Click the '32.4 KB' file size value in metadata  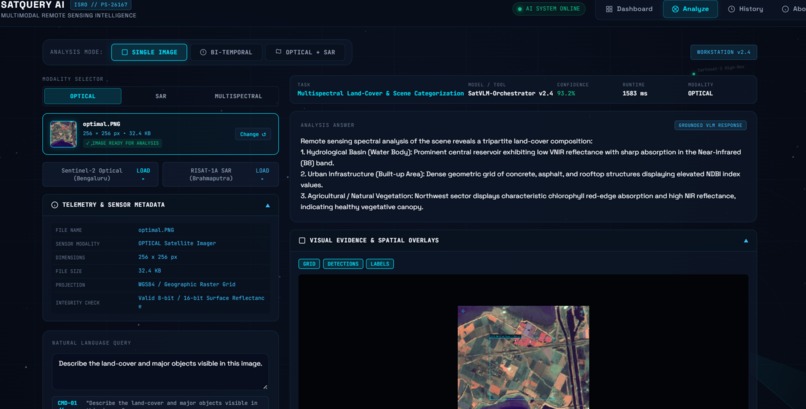pyautogui.click(x=149, y=271)
